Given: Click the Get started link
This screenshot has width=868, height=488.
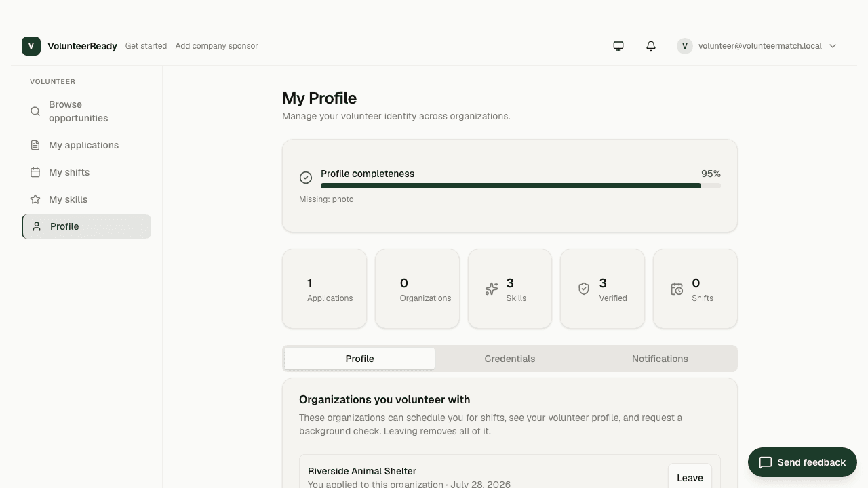Looking at the screenshot, I should point(146,46).
